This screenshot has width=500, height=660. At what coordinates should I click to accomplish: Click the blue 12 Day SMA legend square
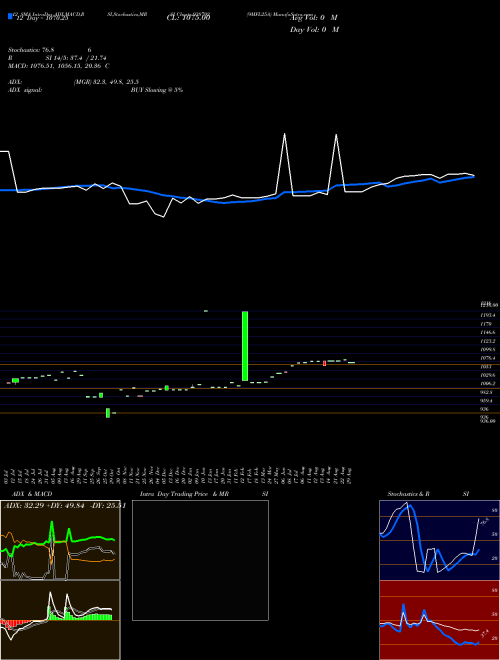pos(10,17)
